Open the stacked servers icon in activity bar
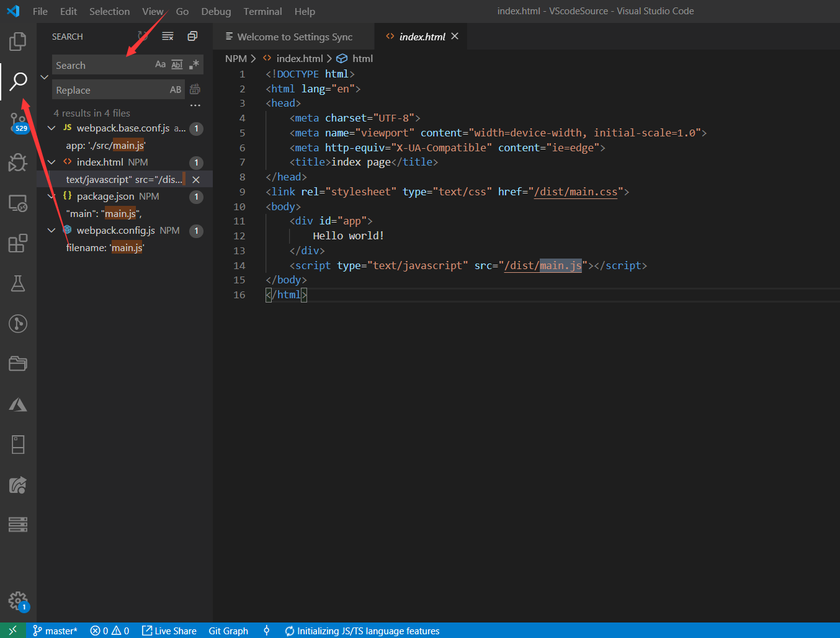The image size is (840, 638). click(18, 525)
